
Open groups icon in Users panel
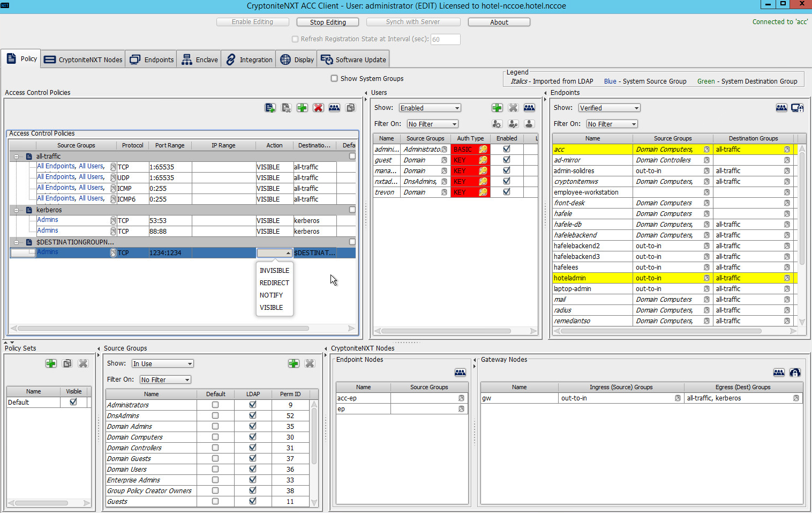(x=529, y=108)
